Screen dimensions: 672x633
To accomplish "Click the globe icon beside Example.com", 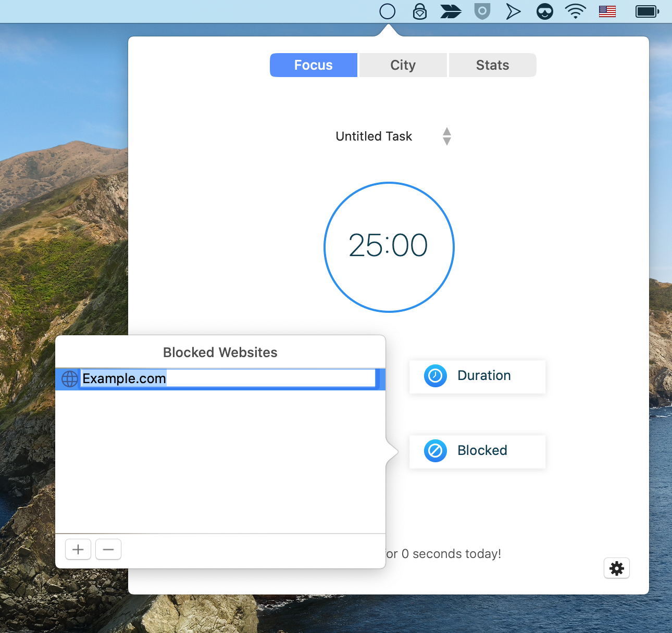I will pyautogui.click(x=69, y=379).
